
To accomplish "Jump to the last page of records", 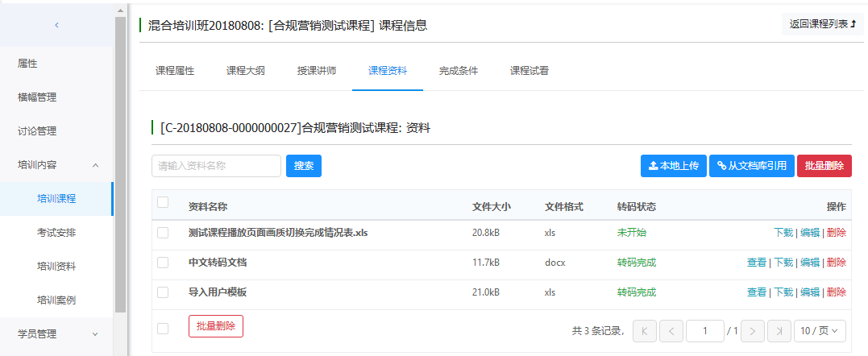I will click(779, 331).
